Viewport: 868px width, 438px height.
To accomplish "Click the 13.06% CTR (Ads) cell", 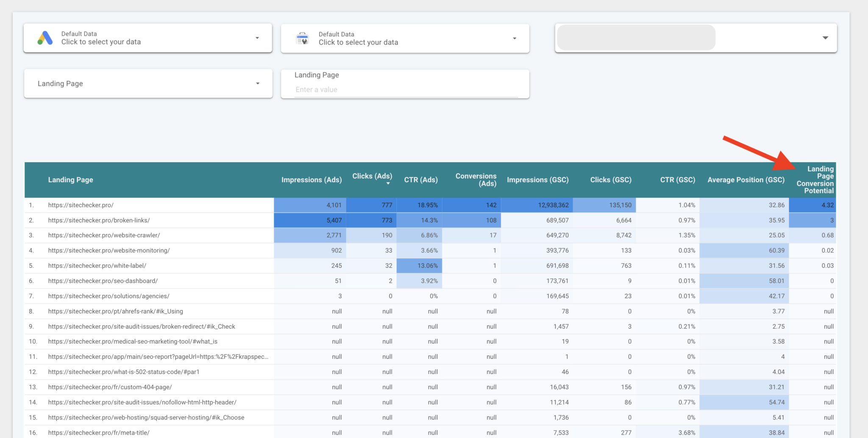I will [420, 266].
